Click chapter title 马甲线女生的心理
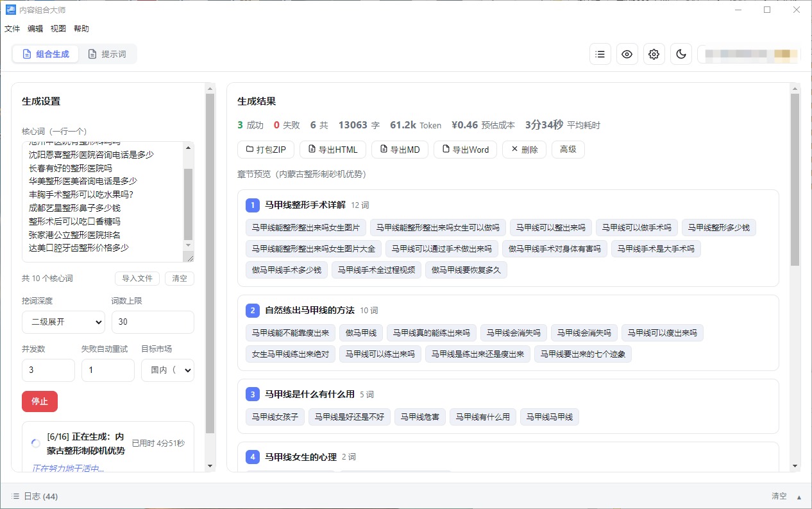812x509 pixels. point(301,458)
